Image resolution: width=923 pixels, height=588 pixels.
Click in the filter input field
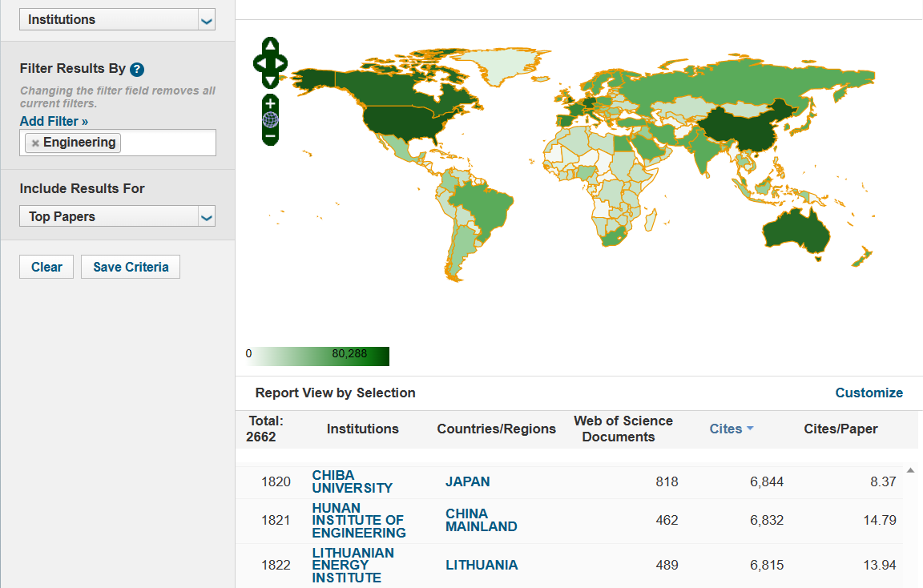point(168,143)
